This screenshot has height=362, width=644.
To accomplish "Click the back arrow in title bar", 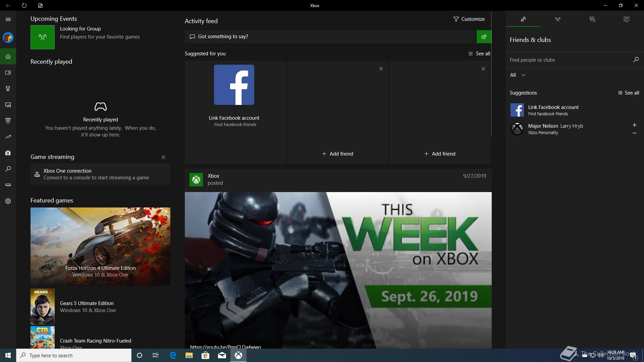I will click(x=8, y=5).
